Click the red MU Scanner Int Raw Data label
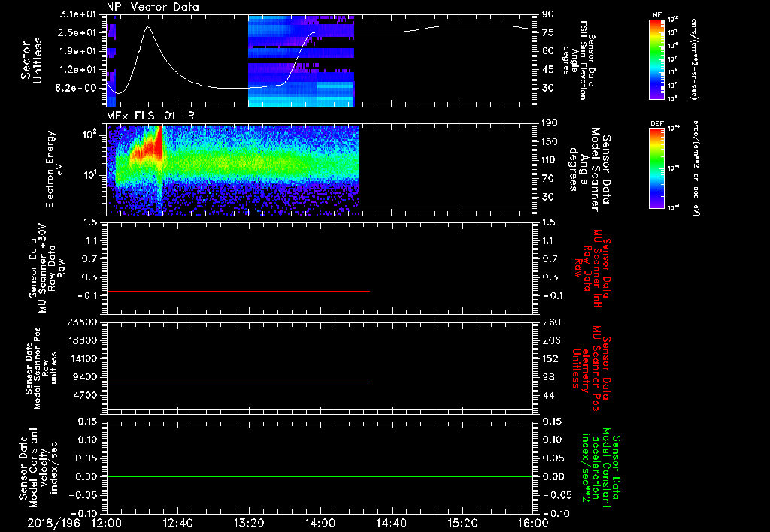 (x=593, y=268)
